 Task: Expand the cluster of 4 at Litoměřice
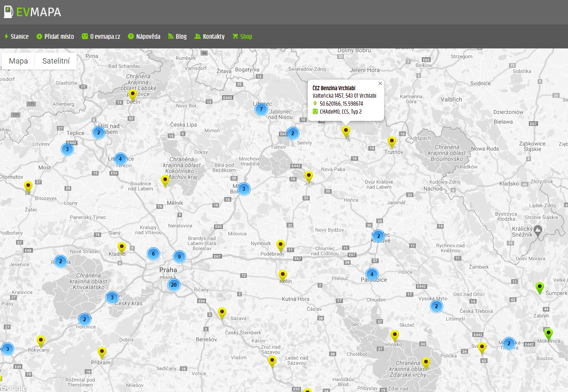pos(121,159)
